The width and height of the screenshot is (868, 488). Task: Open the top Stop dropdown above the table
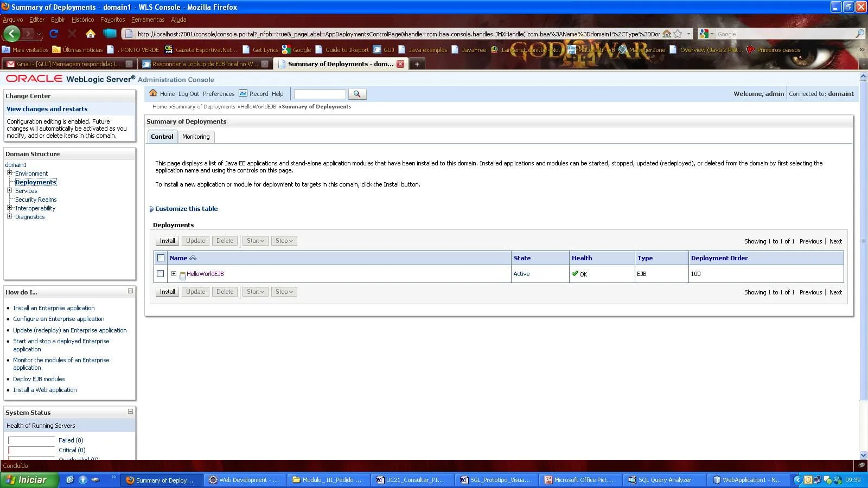(x=284, y=241)
